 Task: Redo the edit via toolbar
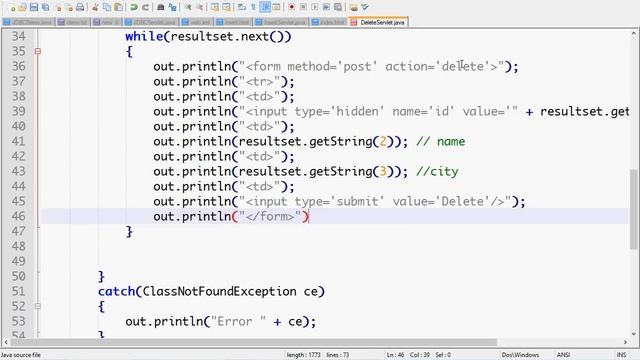coord(145,7)
